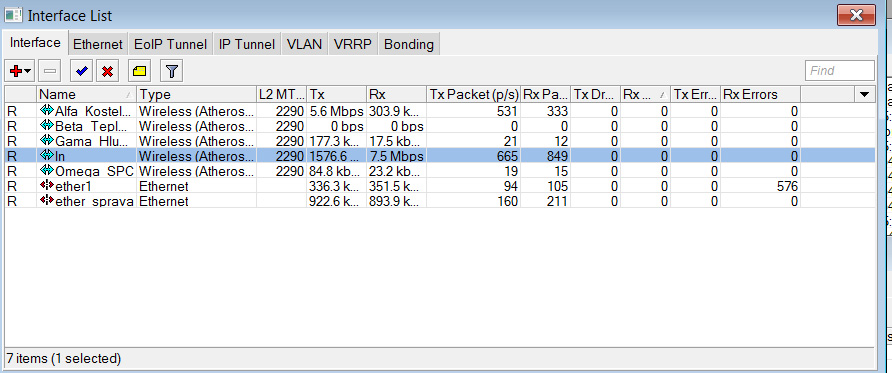The width and height of the screenshot is (892, 373).
Task: Sort by the Name column header
Action: [x=87, y=94]
